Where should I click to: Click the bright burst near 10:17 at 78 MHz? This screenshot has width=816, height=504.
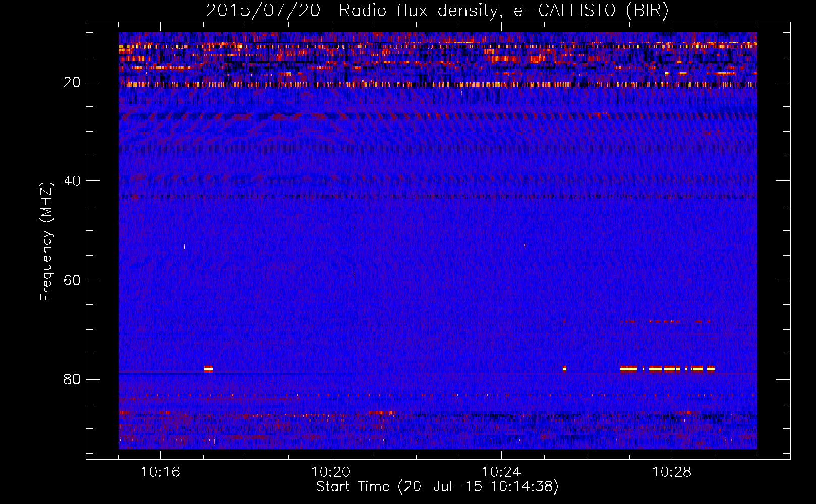(208, 369)
